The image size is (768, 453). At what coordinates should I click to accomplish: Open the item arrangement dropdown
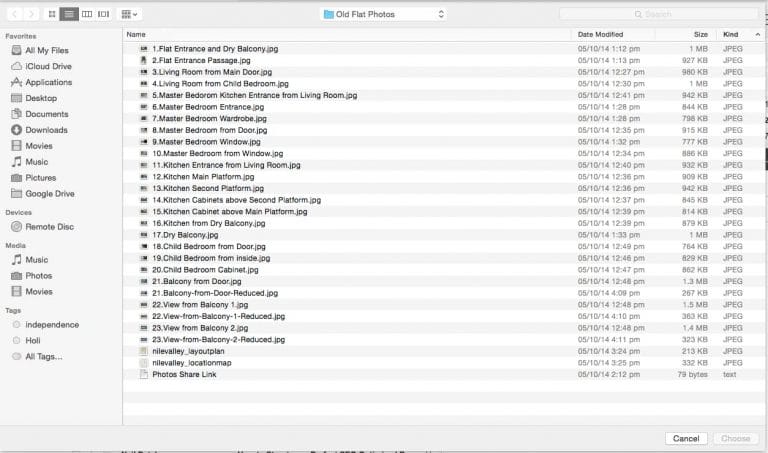coord(129,14)
